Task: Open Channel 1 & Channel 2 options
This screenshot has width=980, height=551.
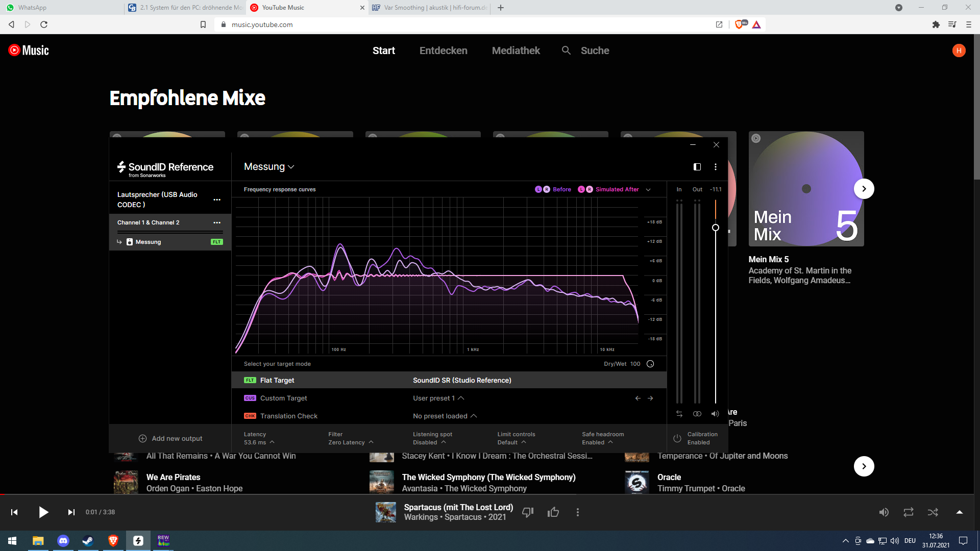Action: pos(217,222)
